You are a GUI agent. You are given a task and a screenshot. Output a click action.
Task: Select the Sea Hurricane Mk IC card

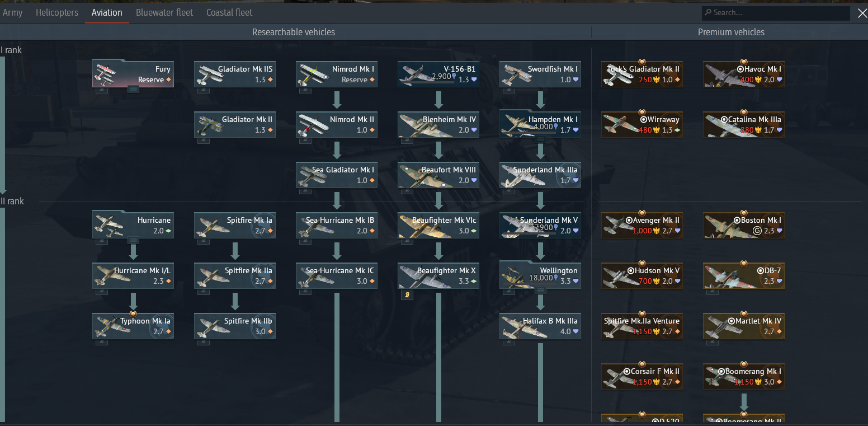(337, 276)
